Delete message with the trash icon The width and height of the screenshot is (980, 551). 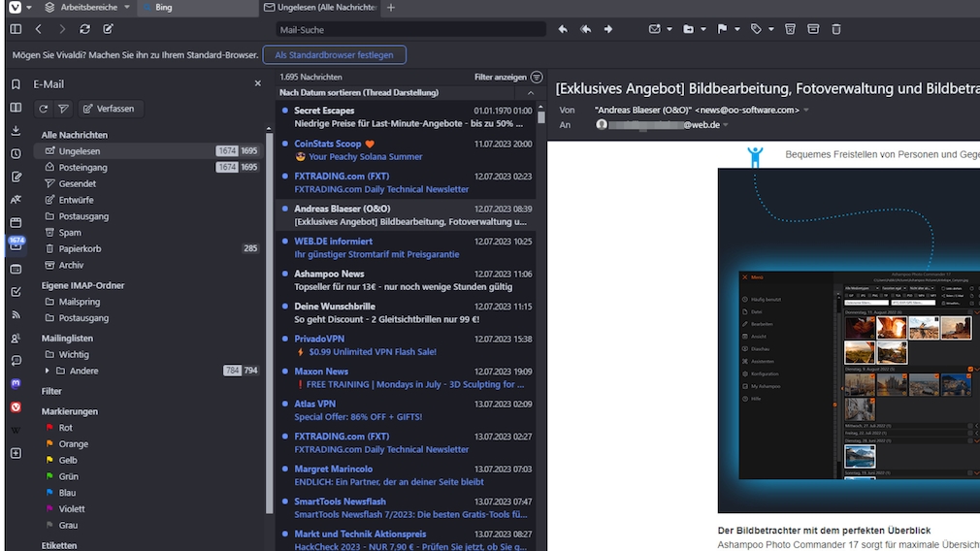click(836, 29)
